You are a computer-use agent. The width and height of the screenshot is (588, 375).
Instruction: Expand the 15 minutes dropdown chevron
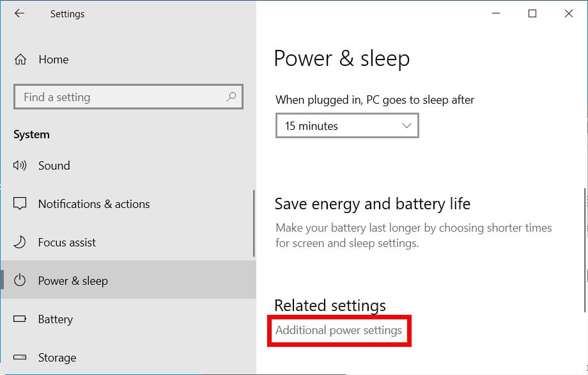tap(406, 126)
